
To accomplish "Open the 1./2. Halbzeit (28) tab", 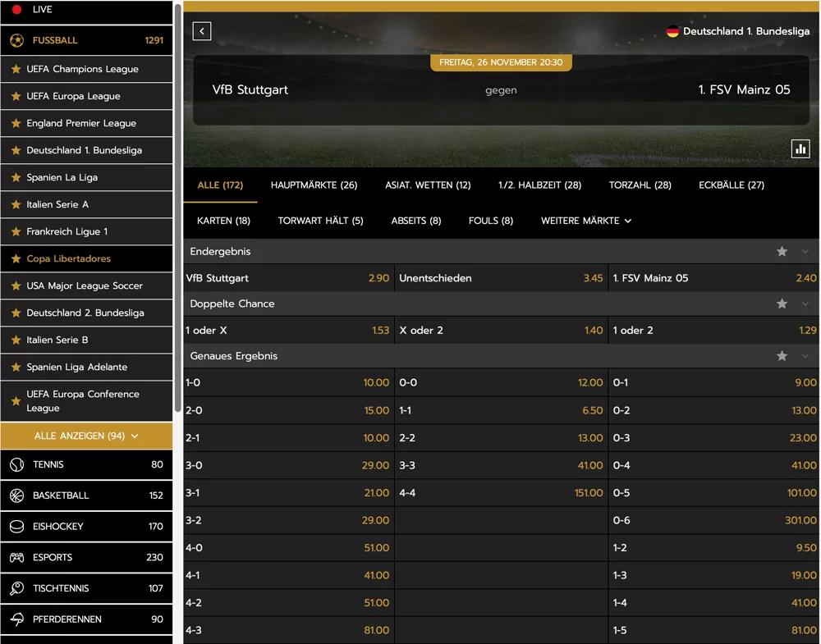I will 540,185.
